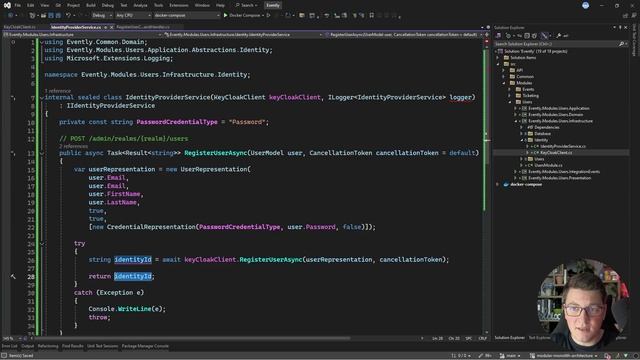The image size is (640, 360).
Task: Open the Debug configuration dropdown
Action: click(x=102, y=16)
